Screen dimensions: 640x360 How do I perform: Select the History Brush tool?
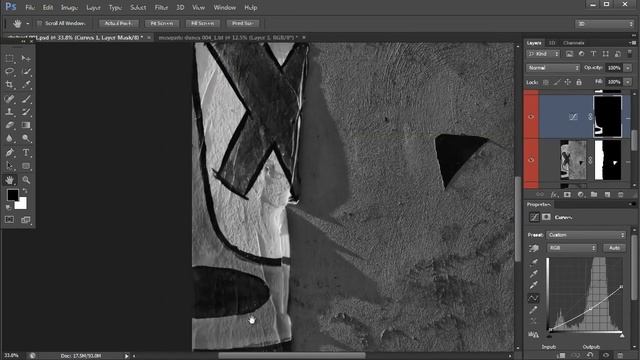point(26,111)
